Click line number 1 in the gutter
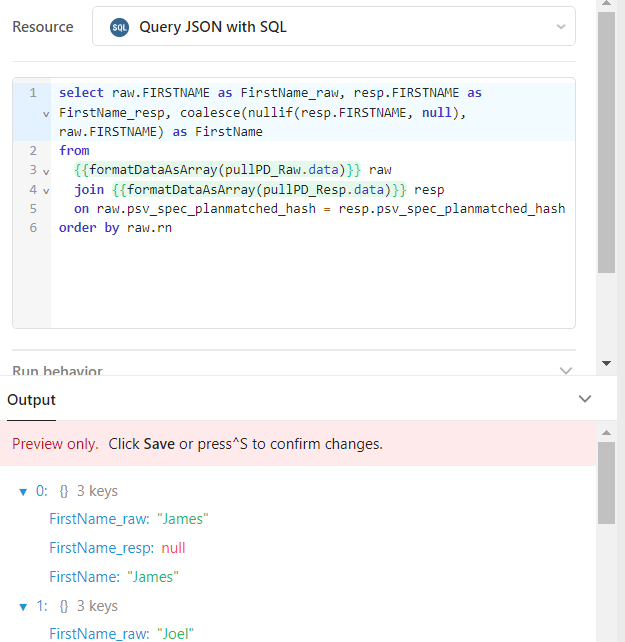This screenshot has width=625, height=642. pos(33,93)
